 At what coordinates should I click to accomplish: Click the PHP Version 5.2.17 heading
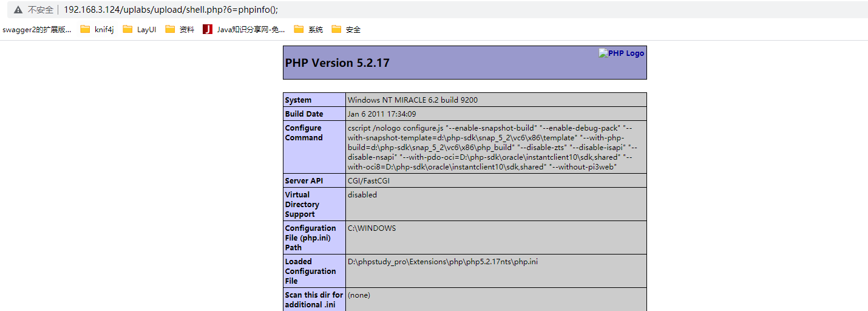337,63
